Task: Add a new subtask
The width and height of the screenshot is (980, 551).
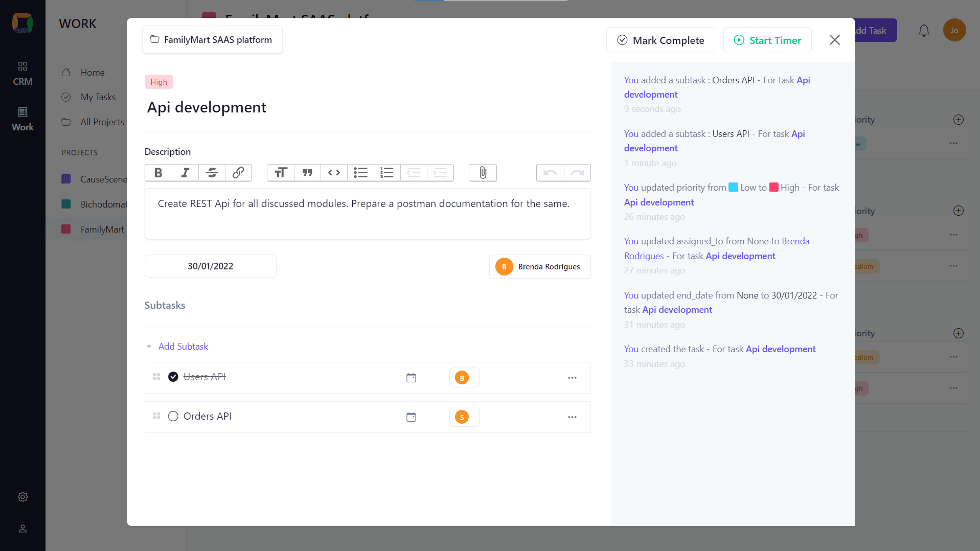Action: (177, 347)
